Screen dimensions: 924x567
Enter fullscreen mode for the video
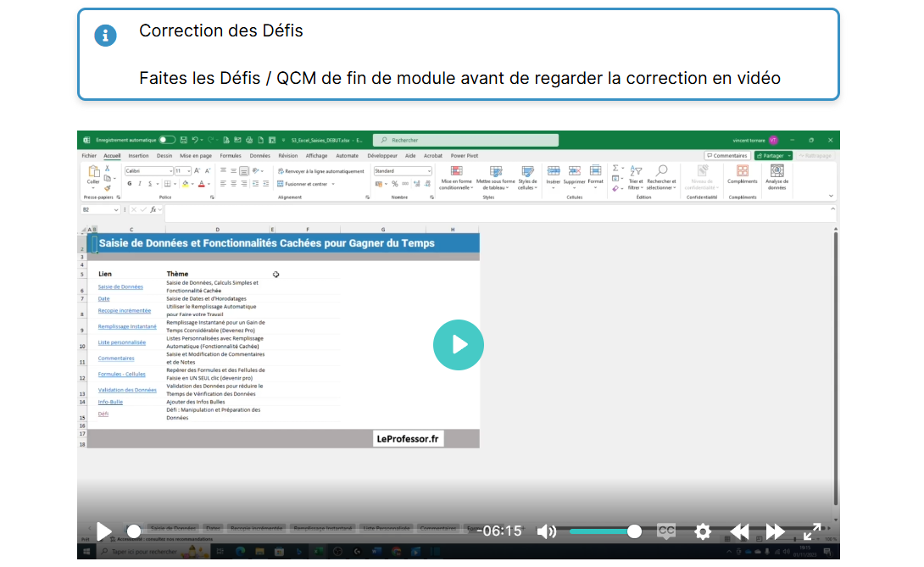tap(812, 531)
